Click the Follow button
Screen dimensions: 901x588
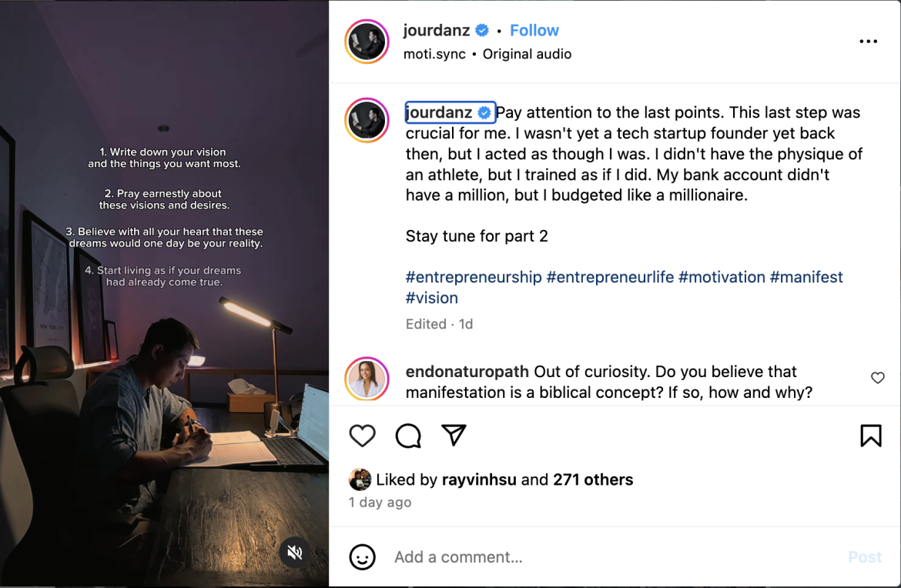coord(534,31)
